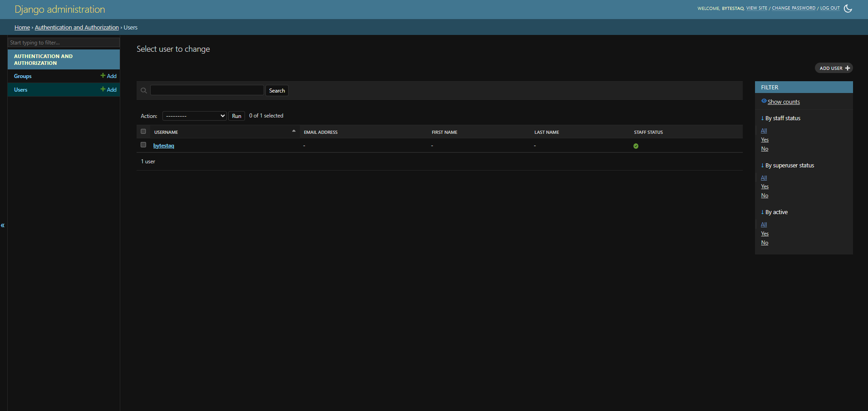Open Authentication and Authorization sidebar header
868x411 pixels.
tap(43, 59)
